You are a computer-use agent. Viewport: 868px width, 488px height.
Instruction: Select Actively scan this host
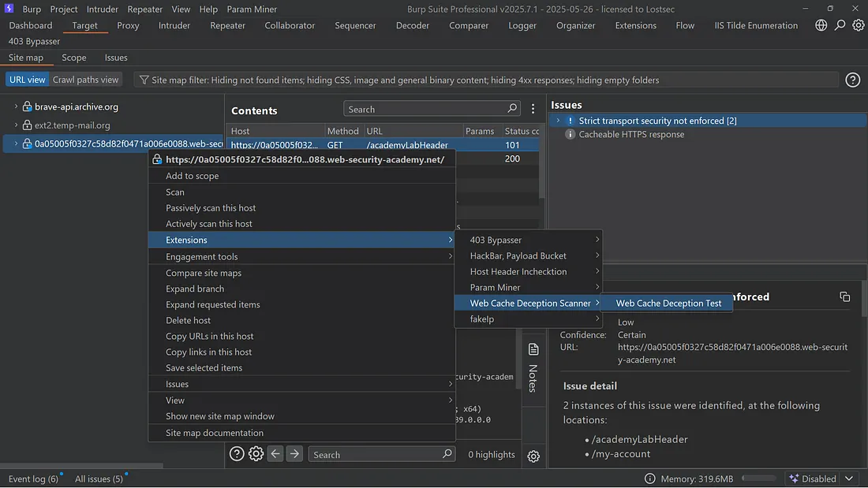[301, 224]
